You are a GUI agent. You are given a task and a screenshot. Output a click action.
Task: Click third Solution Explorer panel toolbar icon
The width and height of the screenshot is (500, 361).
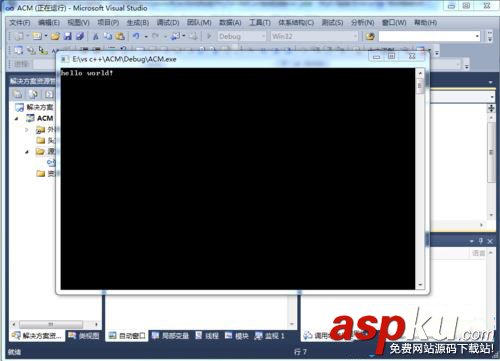click(x=49, y=94)
